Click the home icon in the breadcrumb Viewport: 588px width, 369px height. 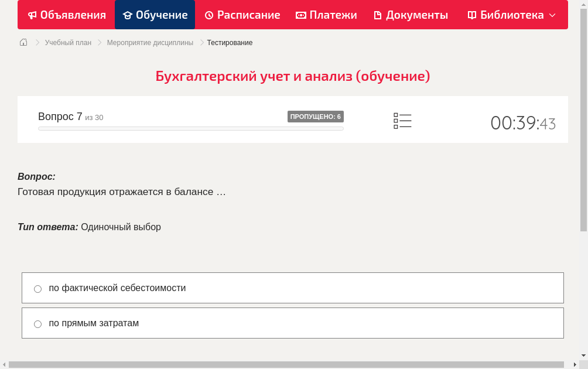click(x=23, y=42)
